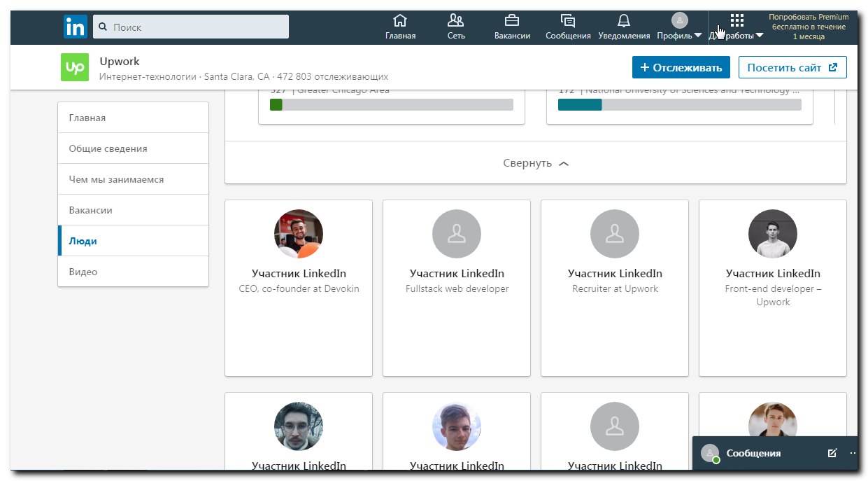Collapse the section with Свернуть

536,163
